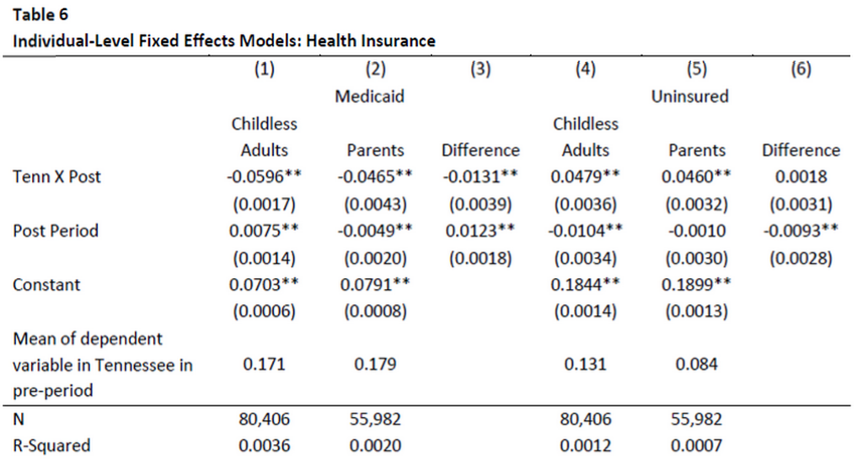Image resolution: width=868 pixels, height=460 pixels.
Task: Click the -0.0596** coefficient cell
Action: click(265, 178)
